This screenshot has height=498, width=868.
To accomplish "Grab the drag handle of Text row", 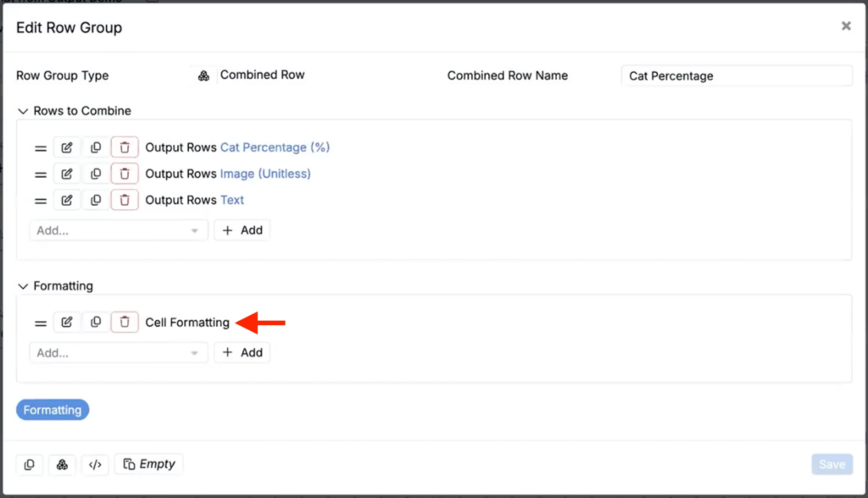I will click(41, 201).
